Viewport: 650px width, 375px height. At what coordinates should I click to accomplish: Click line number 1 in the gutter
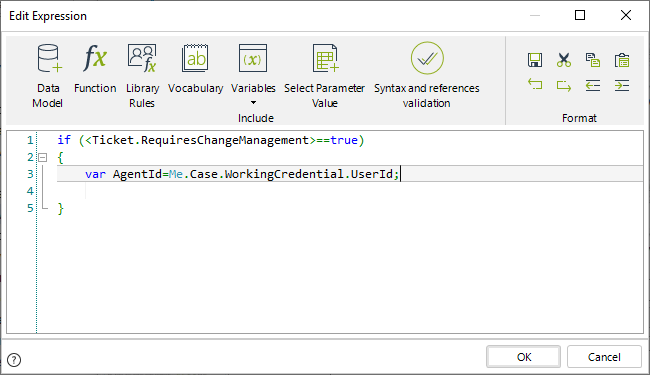click(30, 140)
